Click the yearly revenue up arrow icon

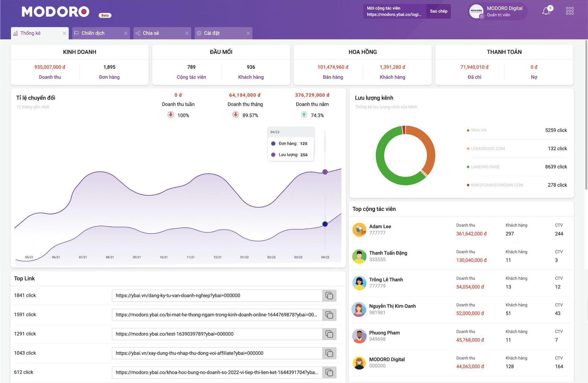(x=304, y=115)
